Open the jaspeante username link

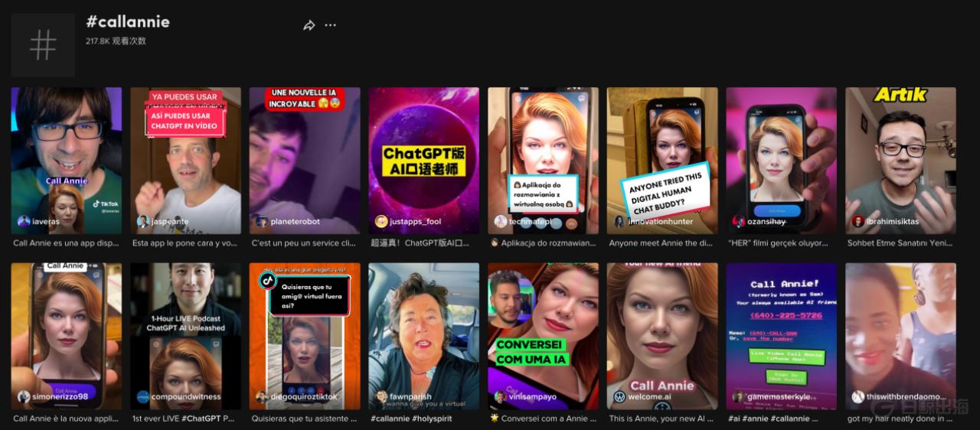(170, 222)
